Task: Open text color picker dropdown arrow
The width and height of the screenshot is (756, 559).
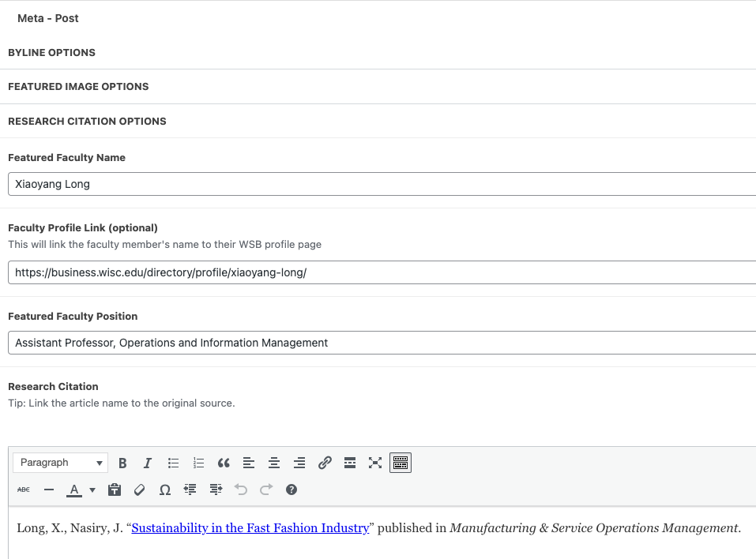Action: pos(92,490)
